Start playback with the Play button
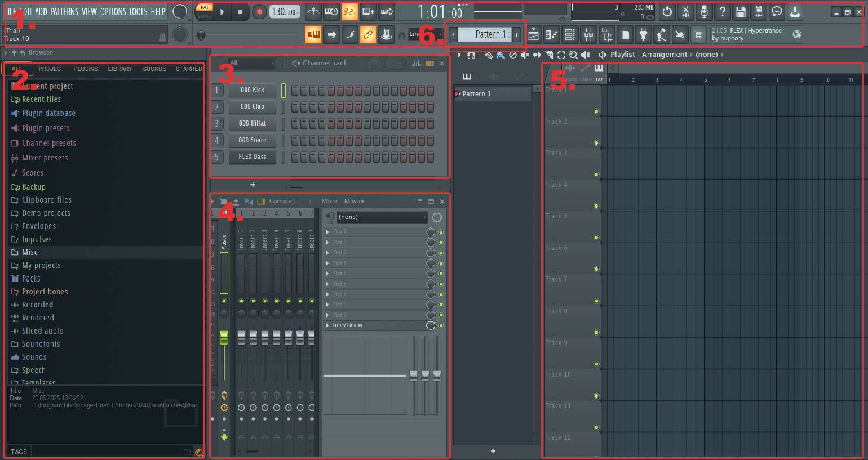 click(222, 11)
